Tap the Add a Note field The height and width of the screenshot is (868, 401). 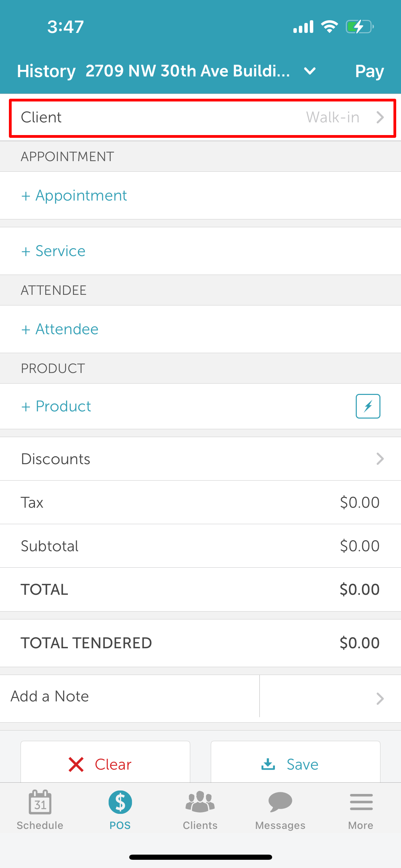pyautogui.click(x=130, y=696)
